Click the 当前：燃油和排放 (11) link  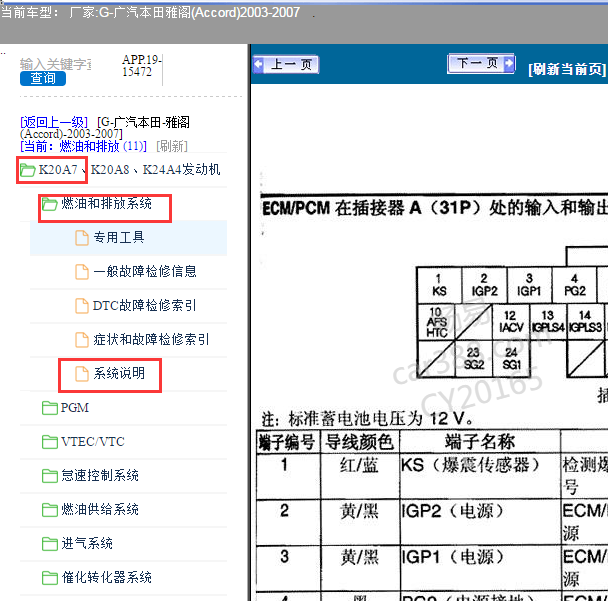(83, 146)
